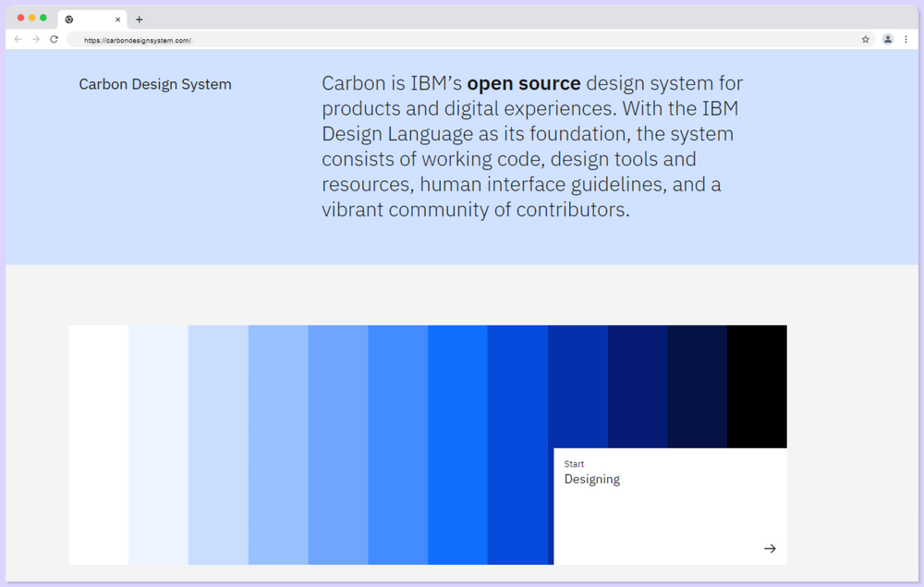
Task: Click the site favicon on the browser tab
Action: [x=68, y=18]
